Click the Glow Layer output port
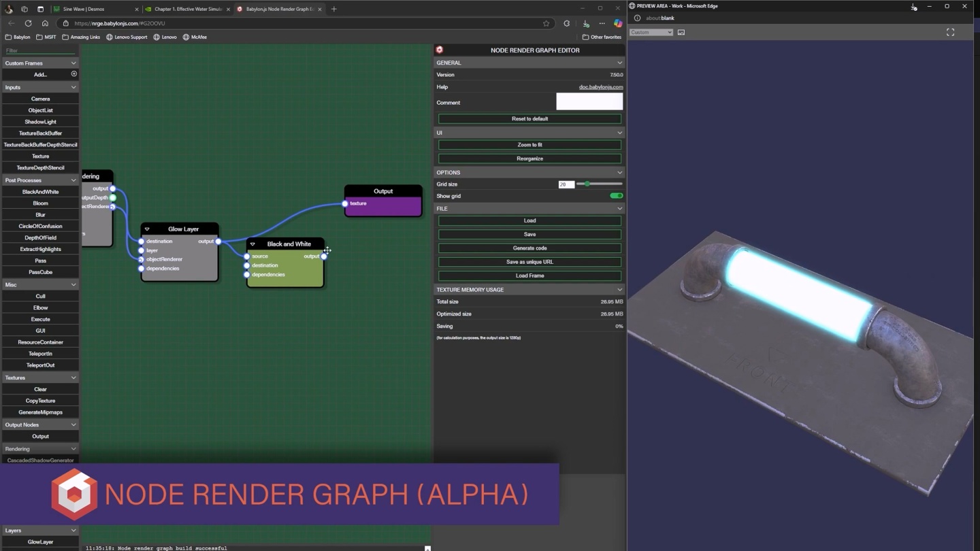 218,241
